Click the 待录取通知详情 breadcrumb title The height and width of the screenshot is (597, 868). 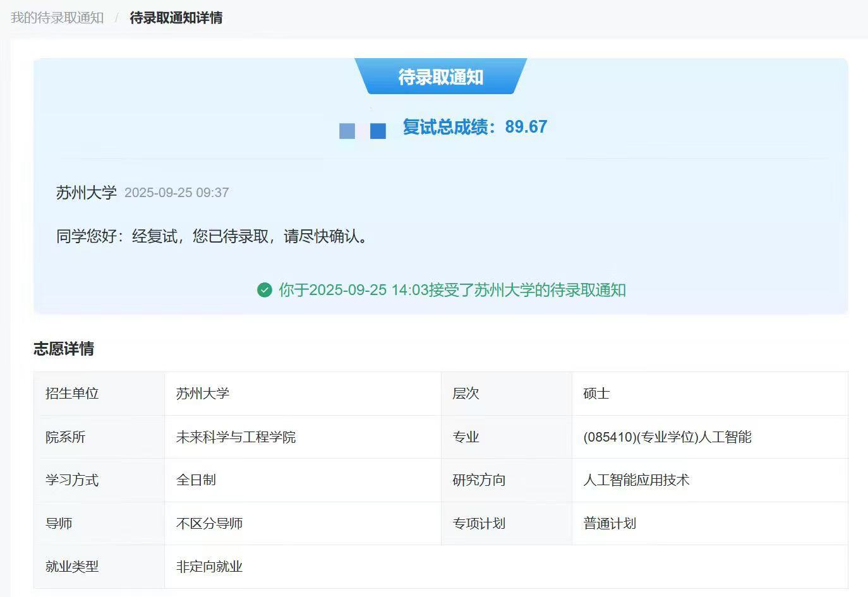click(176, 18)
